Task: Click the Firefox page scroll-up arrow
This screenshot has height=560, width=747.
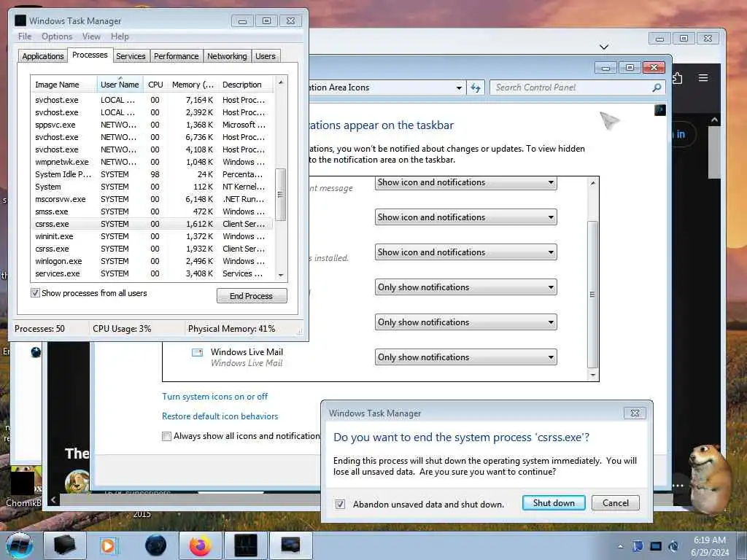Action: click(714, 120)
